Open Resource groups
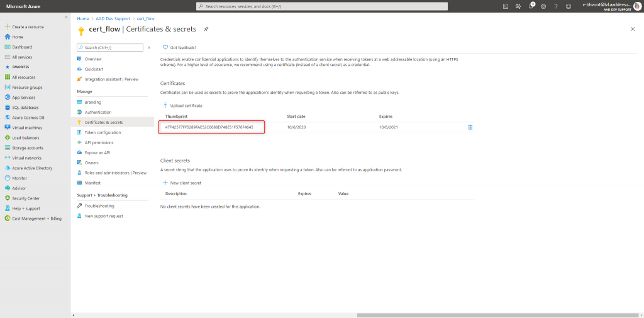The width and height of the screenshot is (644, 318). [x=23, y=87]
